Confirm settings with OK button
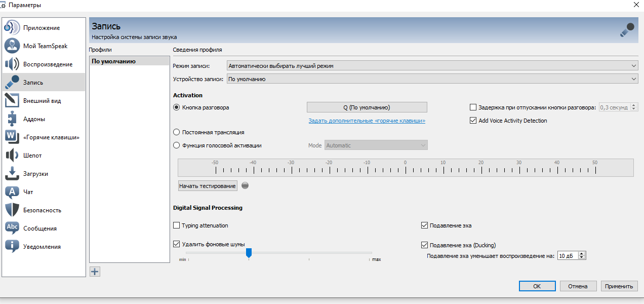 click(537, 286)
